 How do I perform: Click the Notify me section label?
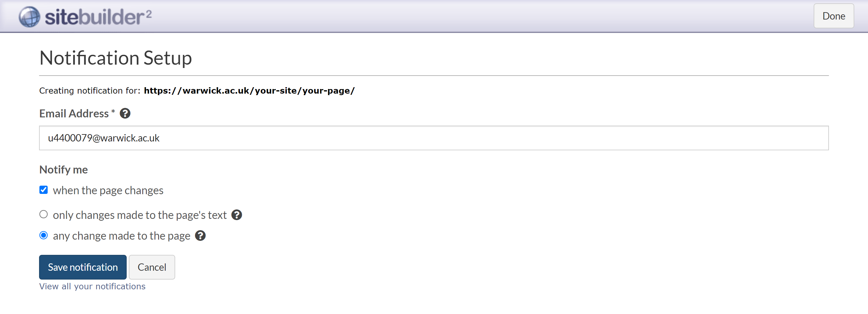click(63, 169)
